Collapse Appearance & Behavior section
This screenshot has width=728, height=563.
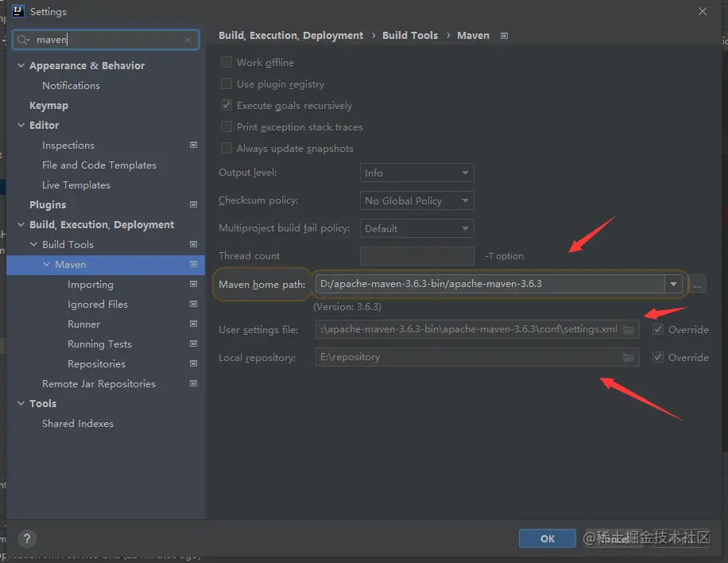21,65
